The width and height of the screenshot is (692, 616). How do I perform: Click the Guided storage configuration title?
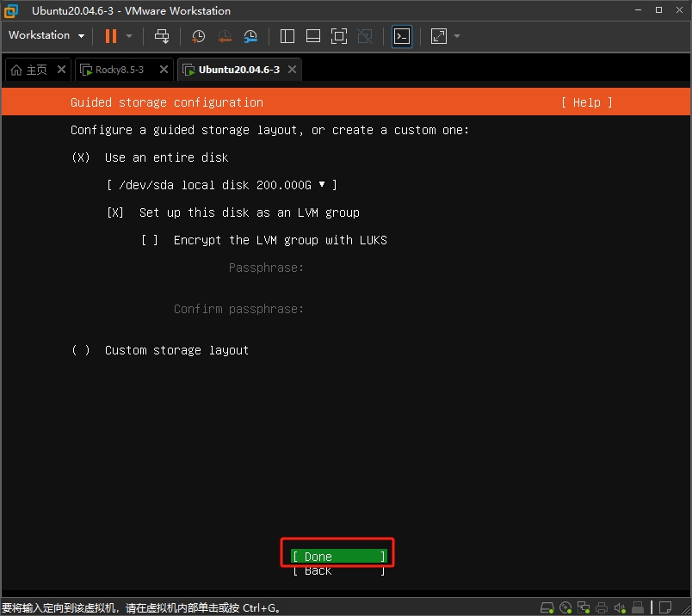coord(167,102)
